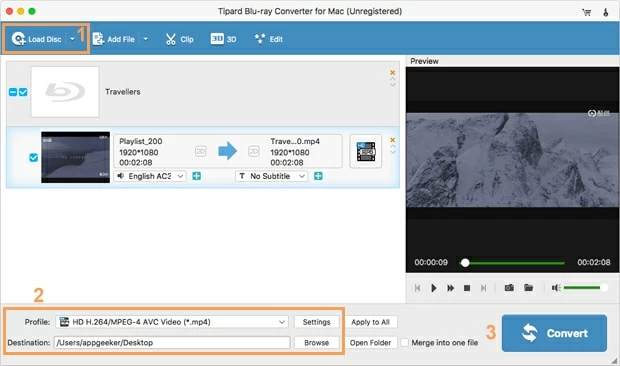The image size is (620, 366).
Task: Click the Destination path field
Action: click(x=172, y=342)
